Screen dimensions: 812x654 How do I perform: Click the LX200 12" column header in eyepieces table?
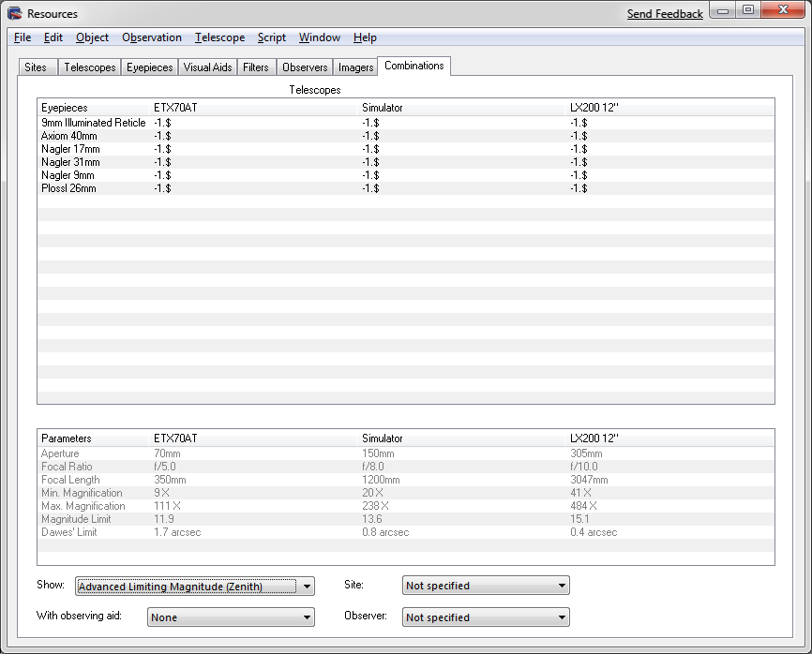670,108
